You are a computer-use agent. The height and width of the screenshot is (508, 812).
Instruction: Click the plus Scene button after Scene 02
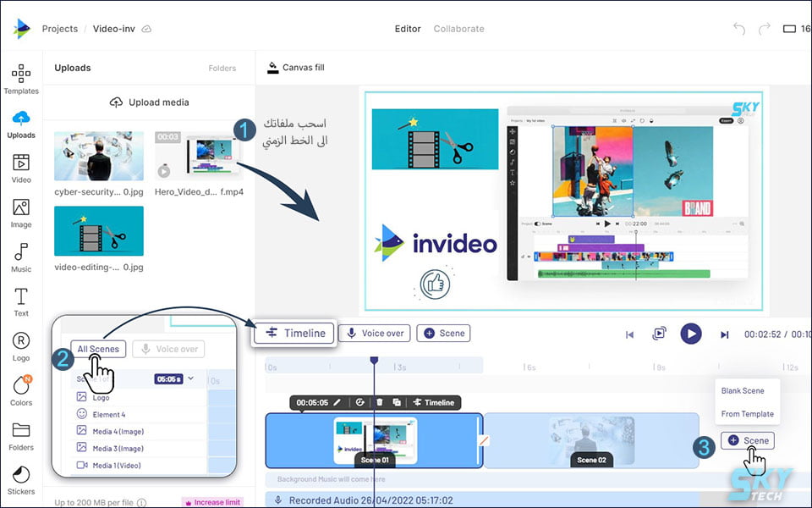747,440
